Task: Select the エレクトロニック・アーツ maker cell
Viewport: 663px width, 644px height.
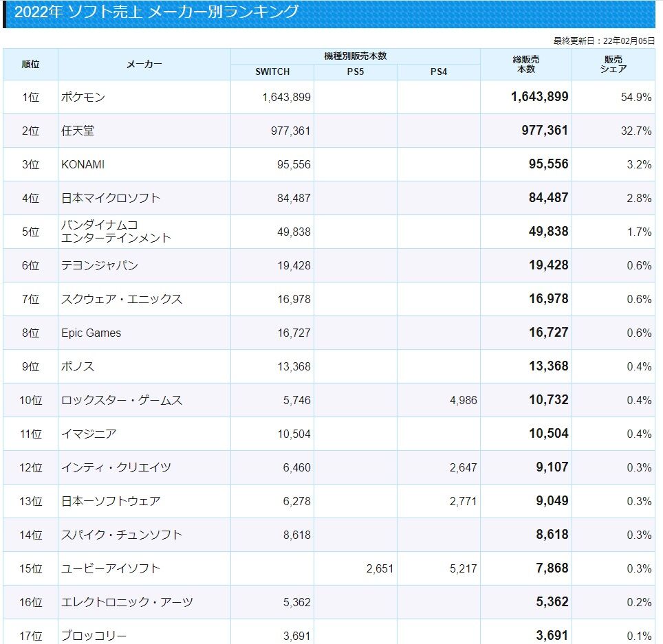Action: (127, 603)
